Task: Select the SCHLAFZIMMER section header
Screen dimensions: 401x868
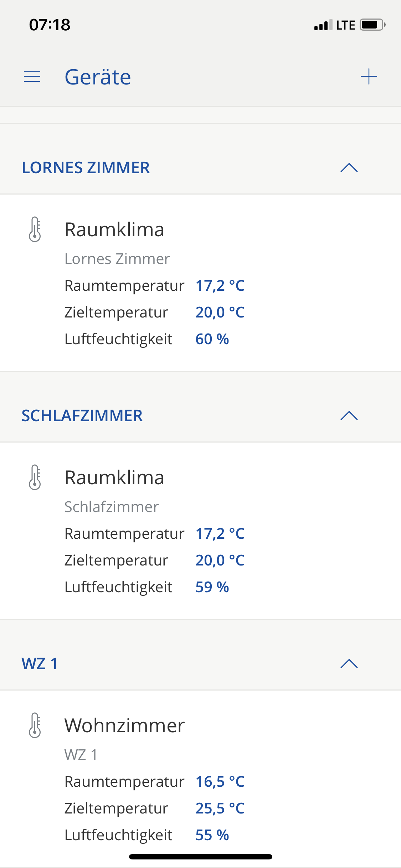Action: pyautogui.click(x=82, y=415)
